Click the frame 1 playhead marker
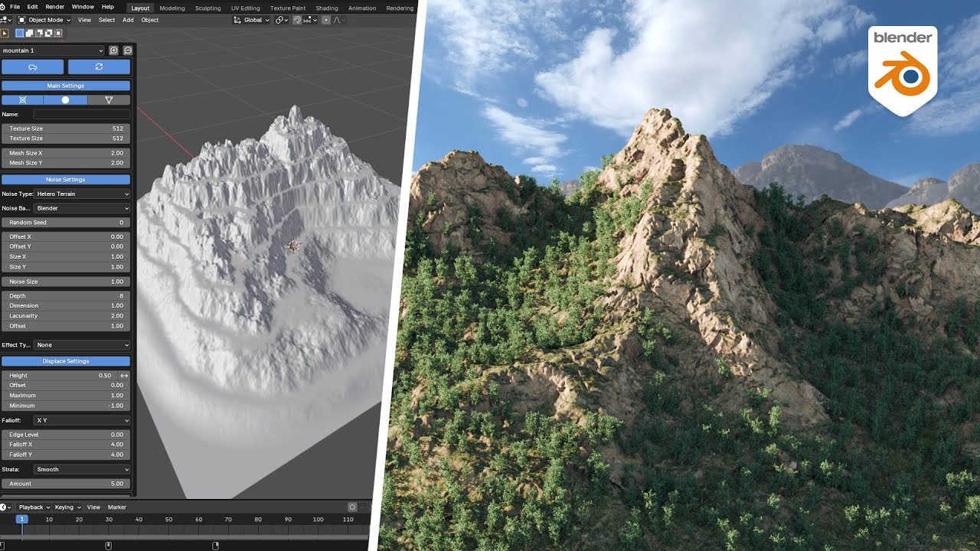Screen dimensions: 980x551 21,520
